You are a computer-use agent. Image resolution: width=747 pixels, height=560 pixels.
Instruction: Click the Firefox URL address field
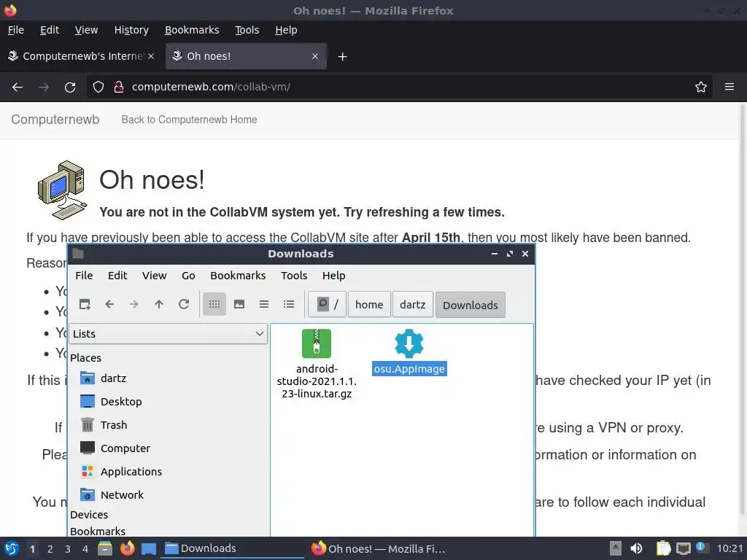399,87
